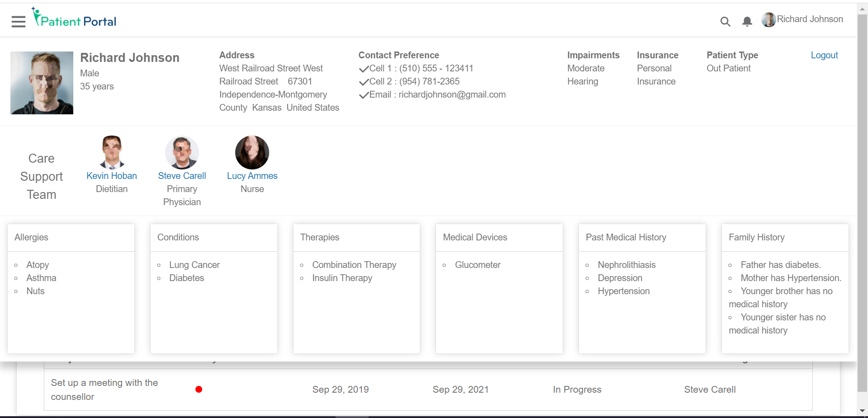
Task: Click the Patient Portal logo
Action: click(75, 19)
